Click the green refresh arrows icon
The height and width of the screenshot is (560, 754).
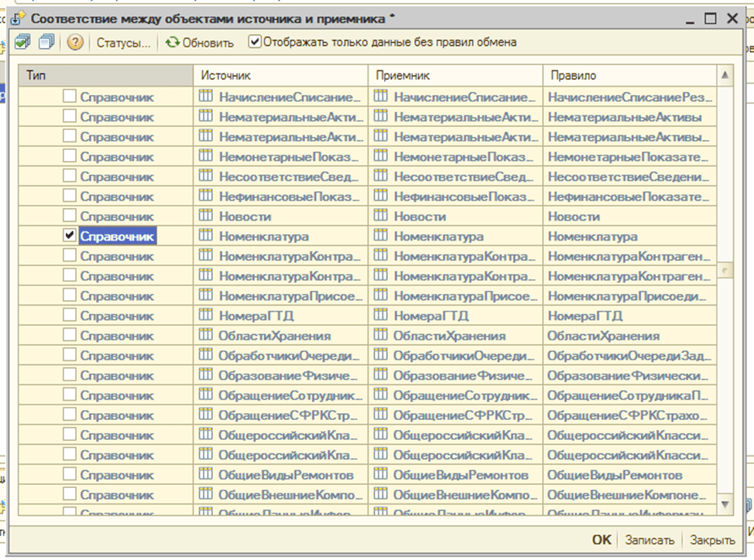pos(173,43)
